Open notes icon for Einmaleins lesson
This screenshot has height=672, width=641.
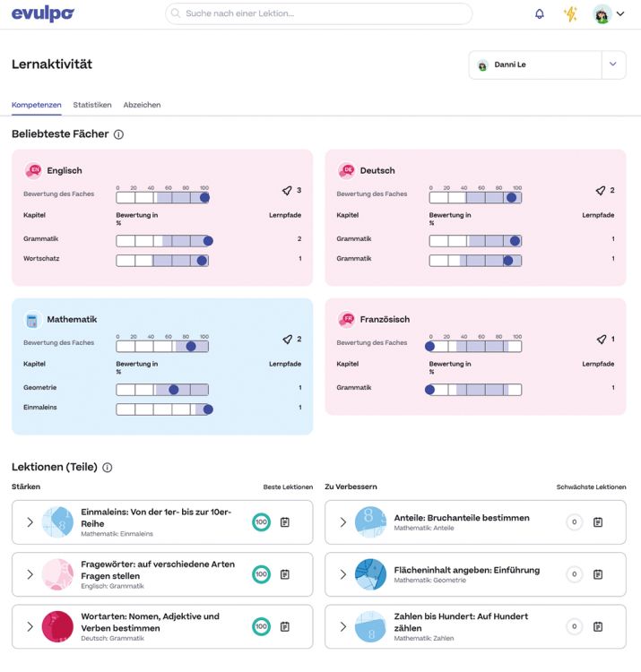[285, 522]
